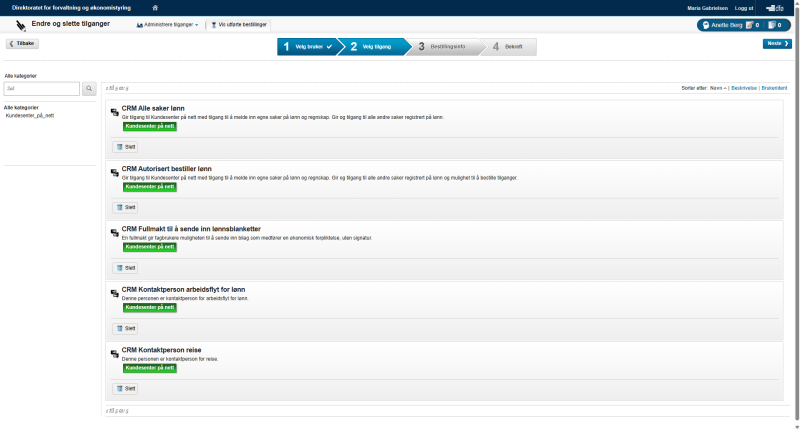This screenshot has height=430, width=800.
Task: Sort the list by Navn
Action: click(x=718, y=88)
